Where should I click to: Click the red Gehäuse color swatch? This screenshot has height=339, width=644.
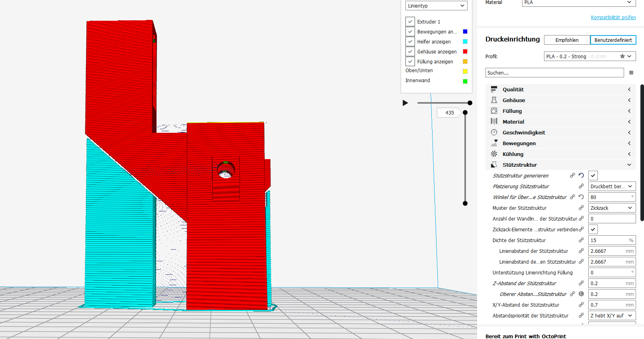(x=465, y=51)
